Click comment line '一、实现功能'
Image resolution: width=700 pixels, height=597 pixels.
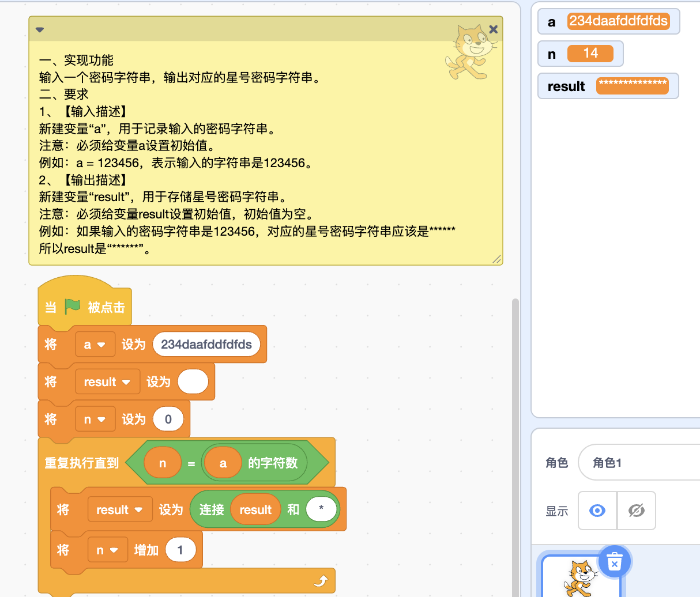coord(76,60)
